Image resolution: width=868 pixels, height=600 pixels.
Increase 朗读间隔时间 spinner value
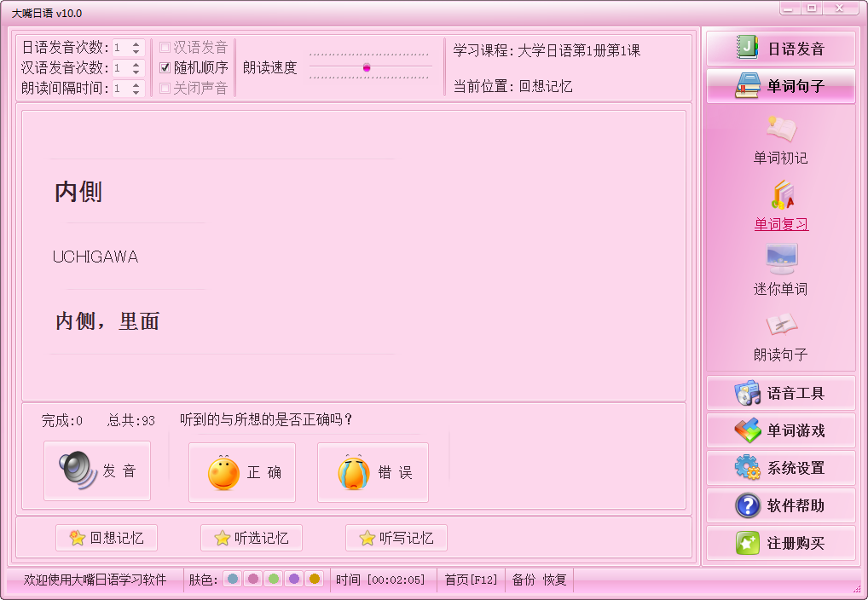click(136, 84)
